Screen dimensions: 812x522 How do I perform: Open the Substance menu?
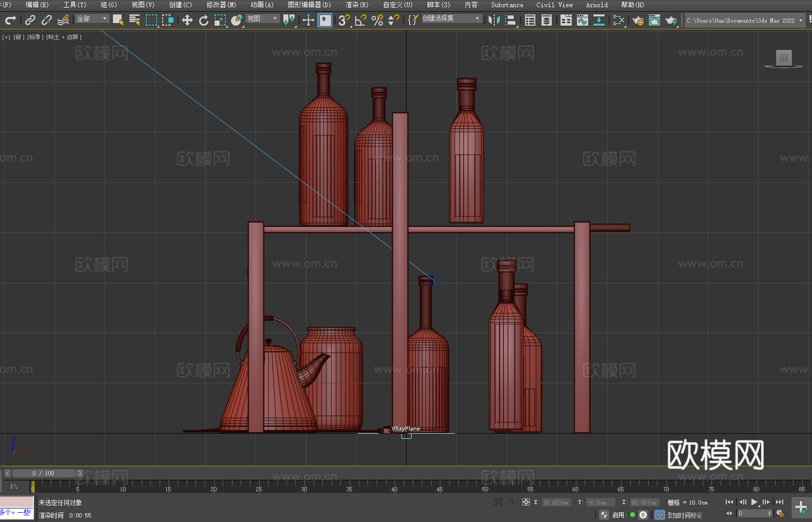coord(507,5)
